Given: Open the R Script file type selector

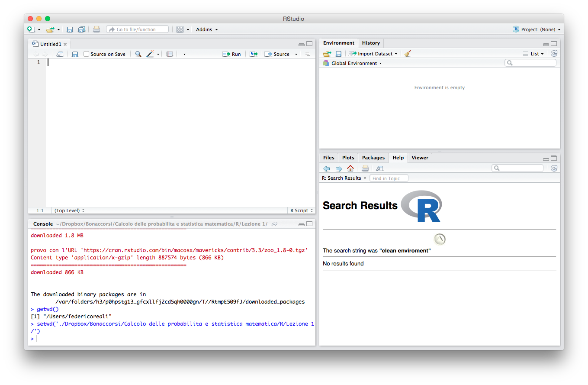Looking at the screenshot, I should tap(302, 210).
